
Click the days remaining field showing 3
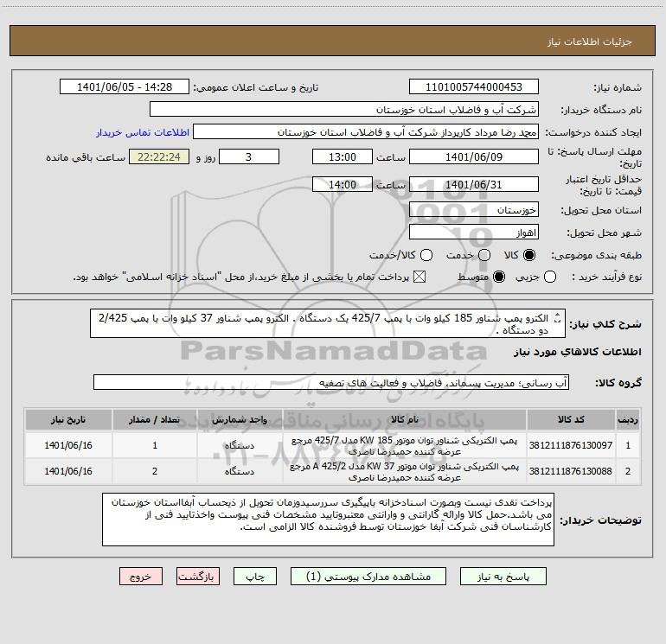click(x=249, y=156)
